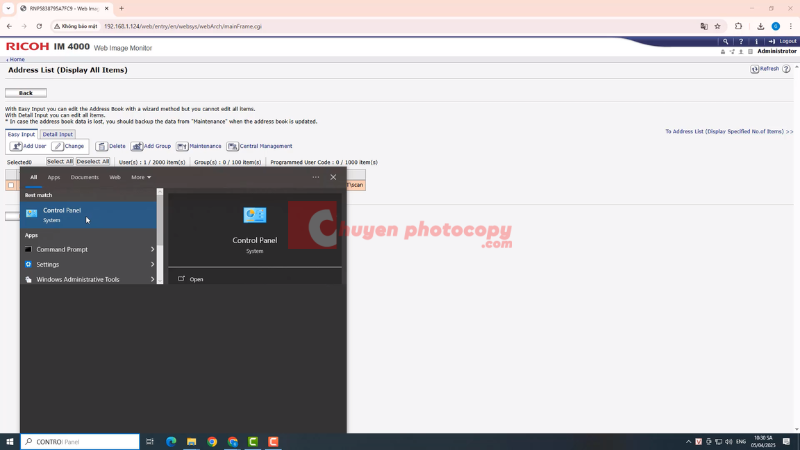Click the Maintenance icon
The width and height of the screenshot is (800, 450).
click(182, 146)
